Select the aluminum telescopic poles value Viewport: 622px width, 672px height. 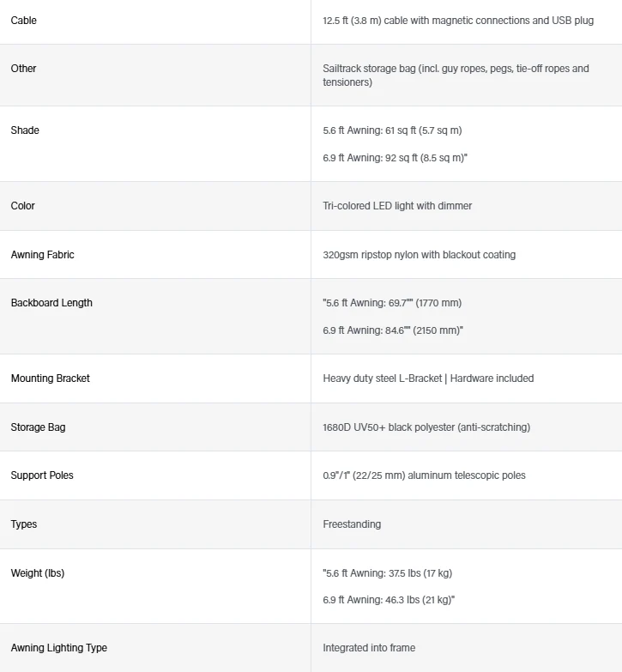point(424,475)
